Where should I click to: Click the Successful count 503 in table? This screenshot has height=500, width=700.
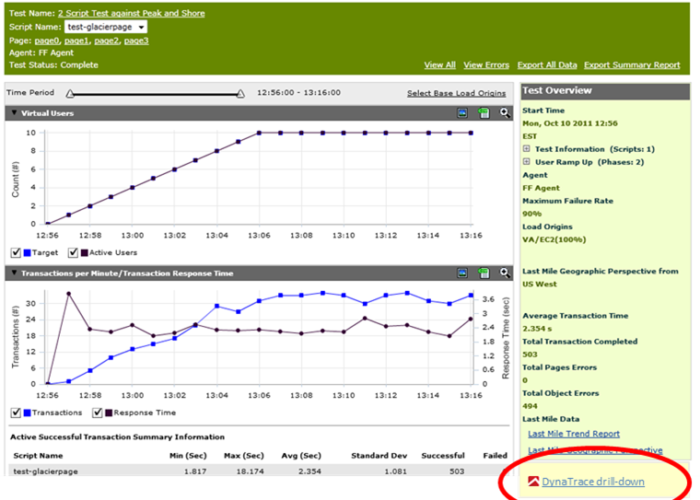457,471
